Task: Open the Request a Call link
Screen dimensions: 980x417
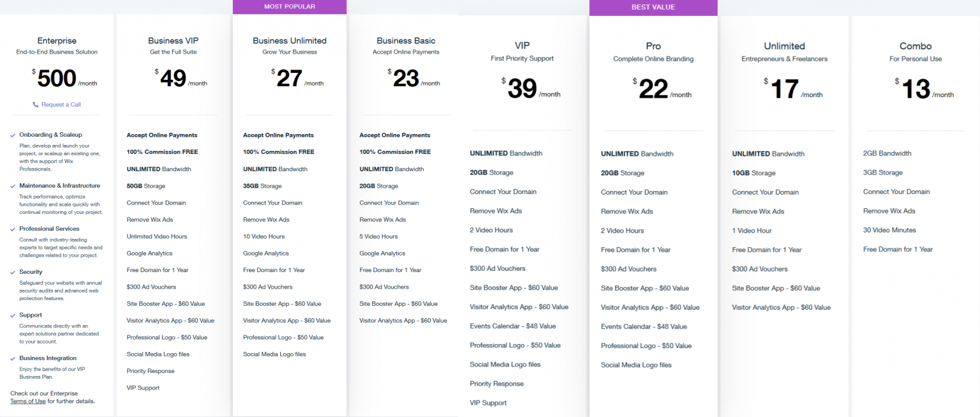Action: pyautogui.click(x=61, y=105)
